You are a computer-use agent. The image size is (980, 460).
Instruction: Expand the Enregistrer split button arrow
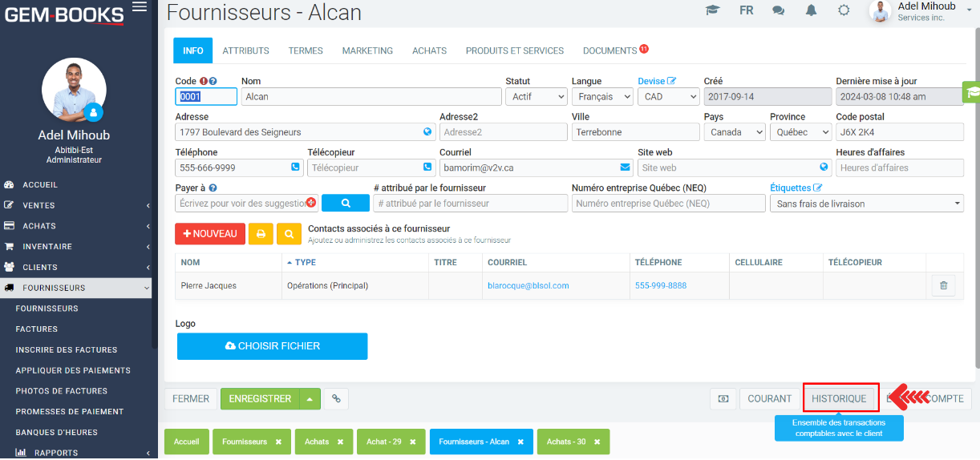point(310,398)
